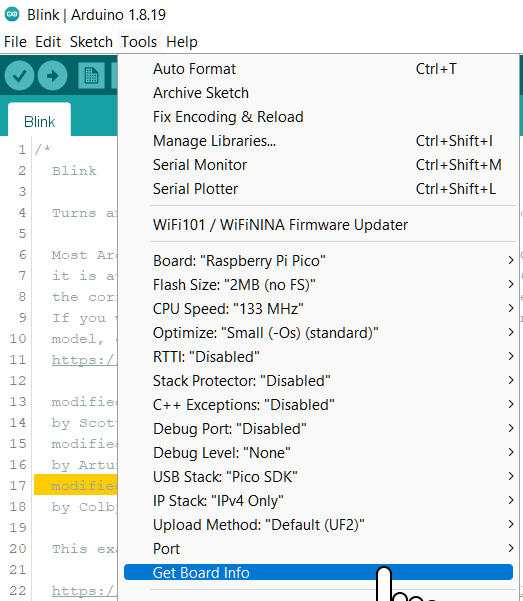Switch to the Blink sketch tab
Viewport: 523px width, 601px height.
tap(39, 121)
